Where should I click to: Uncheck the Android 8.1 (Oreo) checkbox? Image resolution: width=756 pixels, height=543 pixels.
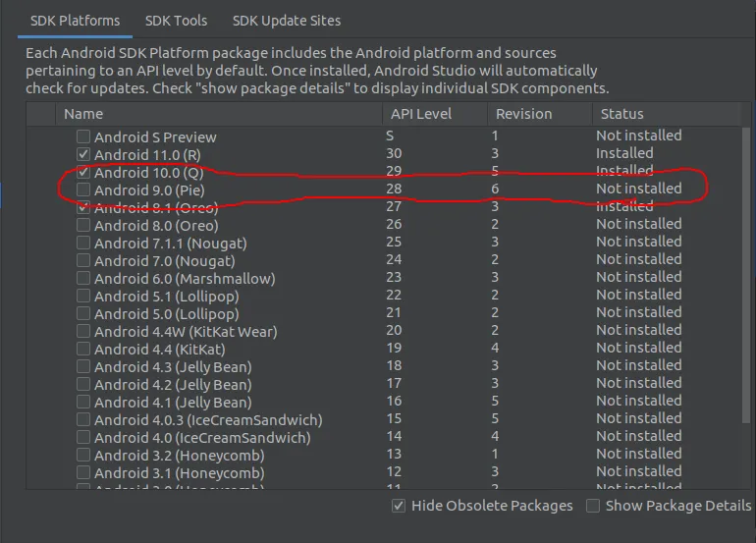[84, 208]
